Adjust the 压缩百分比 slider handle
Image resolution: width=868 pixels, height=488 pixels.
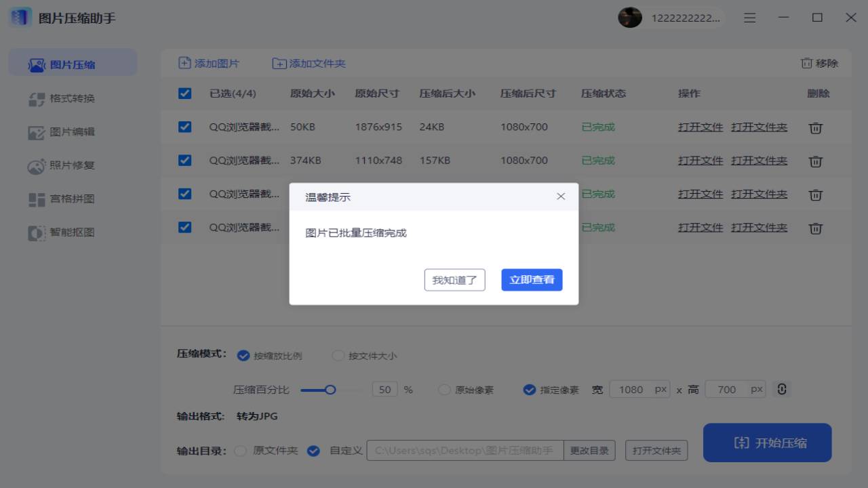[x=331, y=389]
